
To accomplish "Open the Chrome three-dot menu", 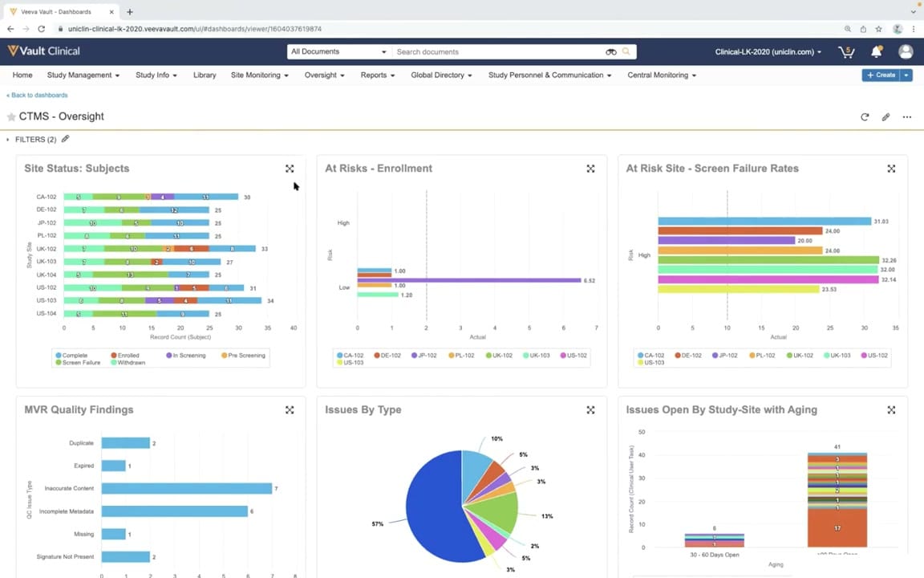I will coord(914,28).
